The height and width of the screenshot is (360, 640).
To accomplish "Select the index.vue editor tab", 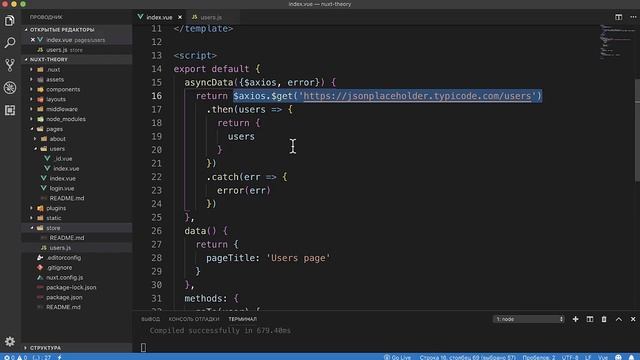I will click(x=160, y=17).
